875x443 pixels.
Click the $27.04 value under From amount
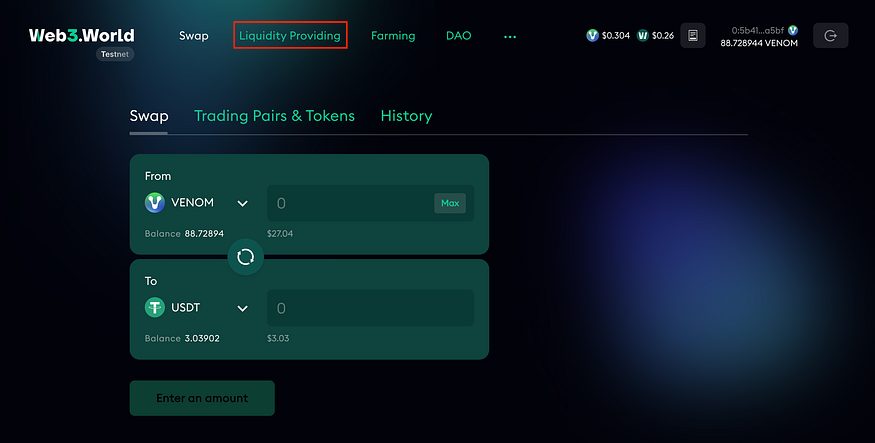280,234
